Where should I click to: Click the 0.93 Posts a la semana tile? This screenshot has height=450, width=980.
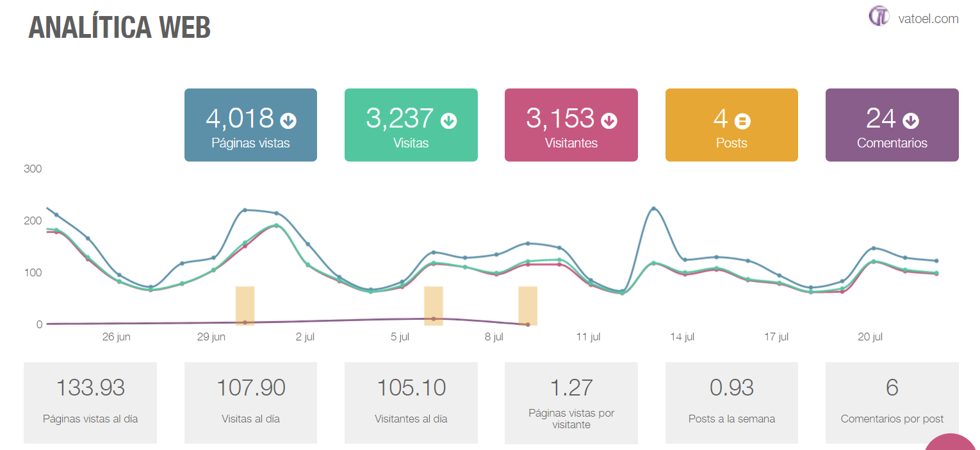(731, 403)
